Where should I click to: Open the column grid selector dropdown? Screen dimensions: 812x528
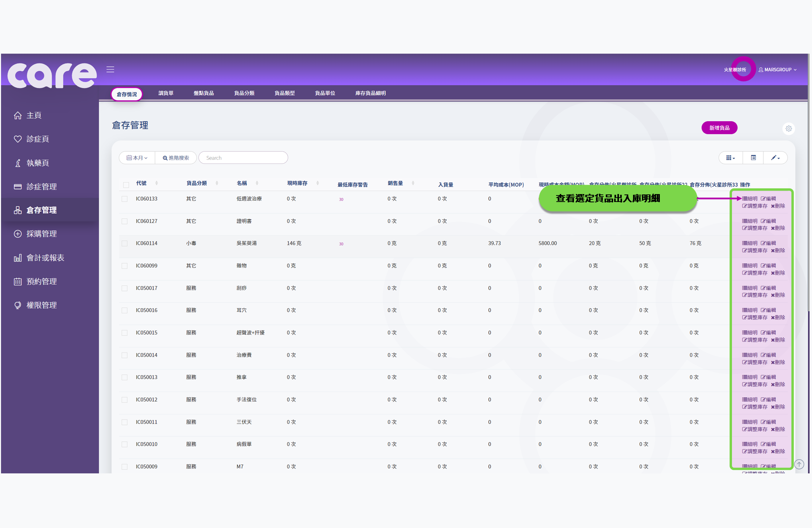pyautogui.click(x=730, y=158)
